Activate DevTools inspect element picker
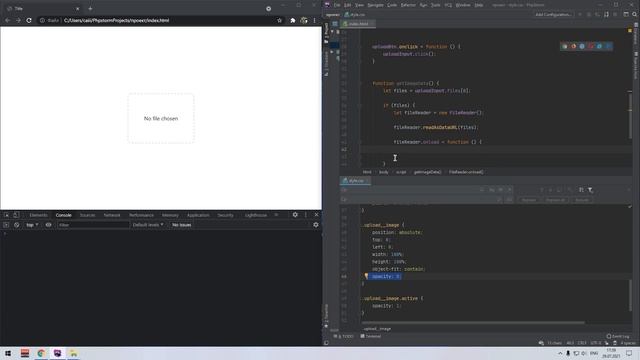Viewport: 640px width, 360px height. (7, 215)
